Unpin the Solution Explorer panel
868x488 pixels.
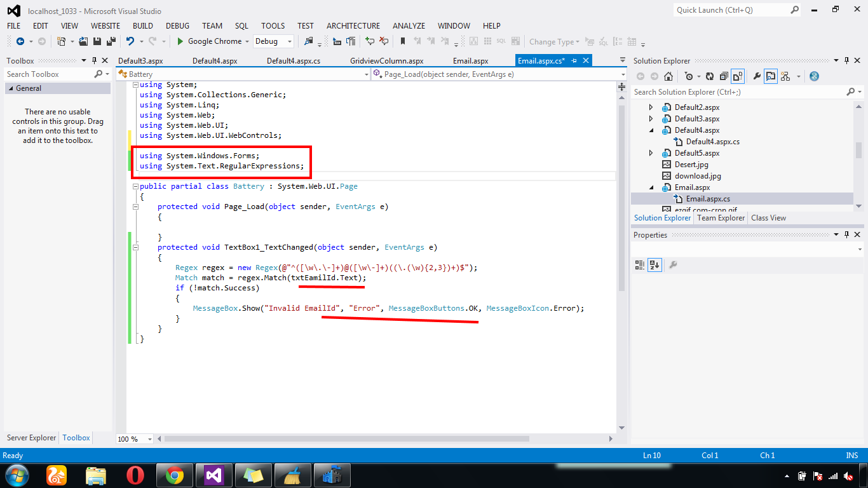click(846, 60)
